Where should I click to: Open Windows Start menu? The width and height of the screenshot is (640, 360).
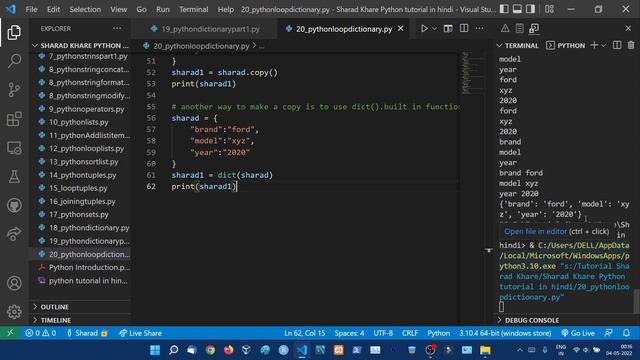[155, 350]
